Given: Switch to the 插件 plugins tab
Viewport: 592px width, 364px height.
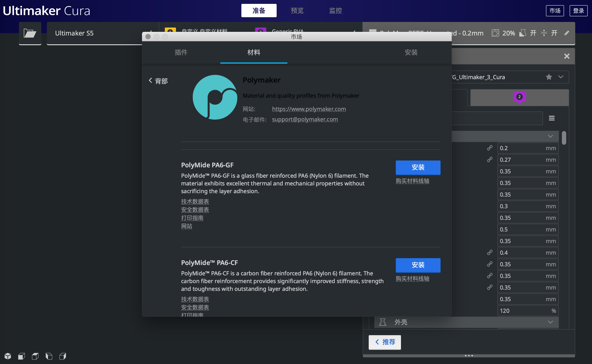Looking at the screenshot, I should pos(181,52).
